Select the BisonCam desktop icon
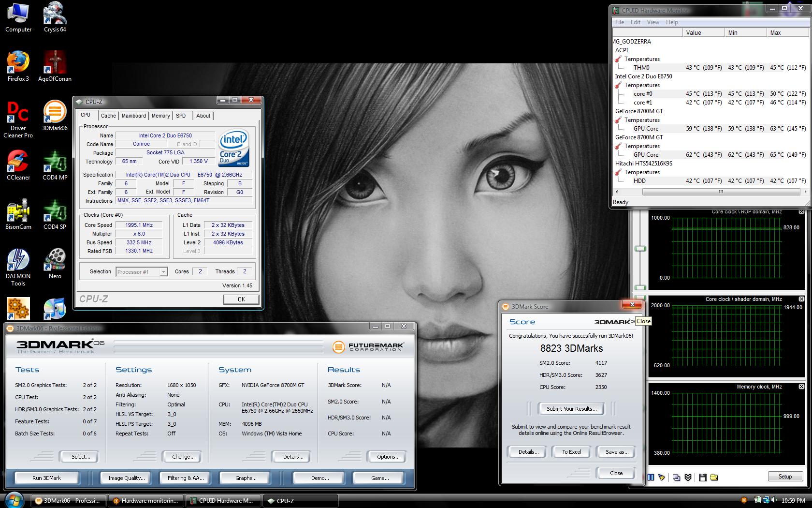The height and width of the screenshot is (508, 812). 18,214
